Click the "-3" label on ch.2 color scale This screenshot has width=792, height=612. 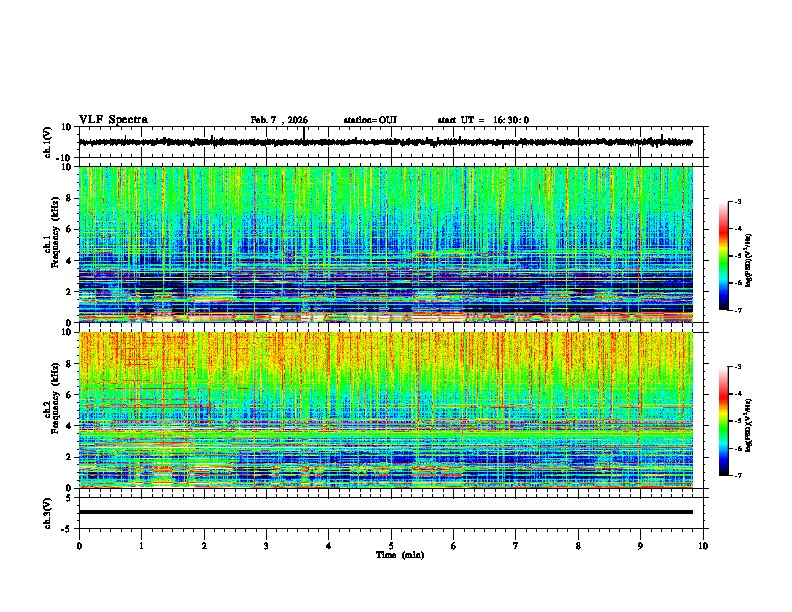(x=738, y=367)
